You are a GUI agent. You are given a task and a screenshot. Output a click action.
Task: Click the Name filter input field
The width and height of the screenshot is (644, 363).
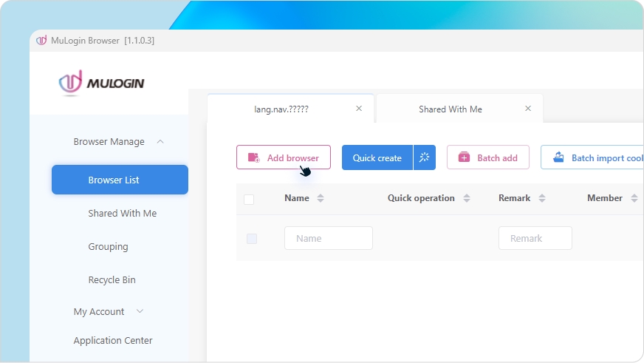328,238
